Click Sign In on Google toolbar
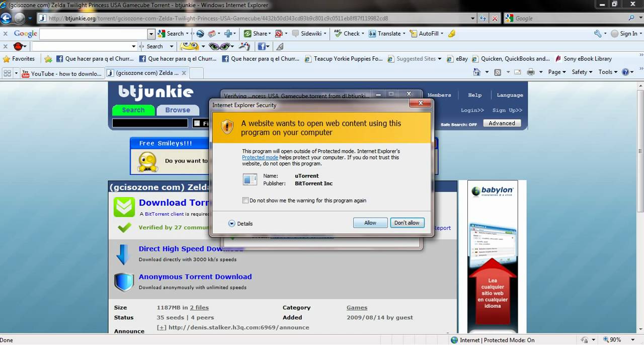This screenshot has width=644, height=345. coord(624,34)
